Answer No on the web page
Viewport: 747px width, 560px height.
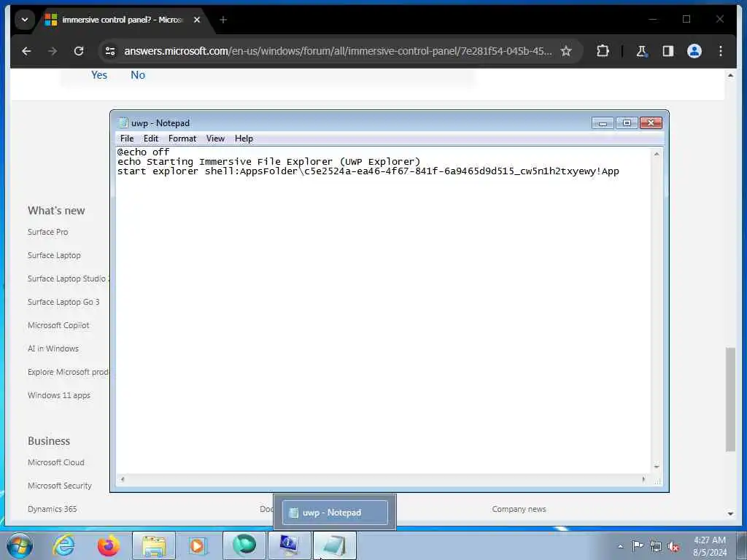pos(138,75)
